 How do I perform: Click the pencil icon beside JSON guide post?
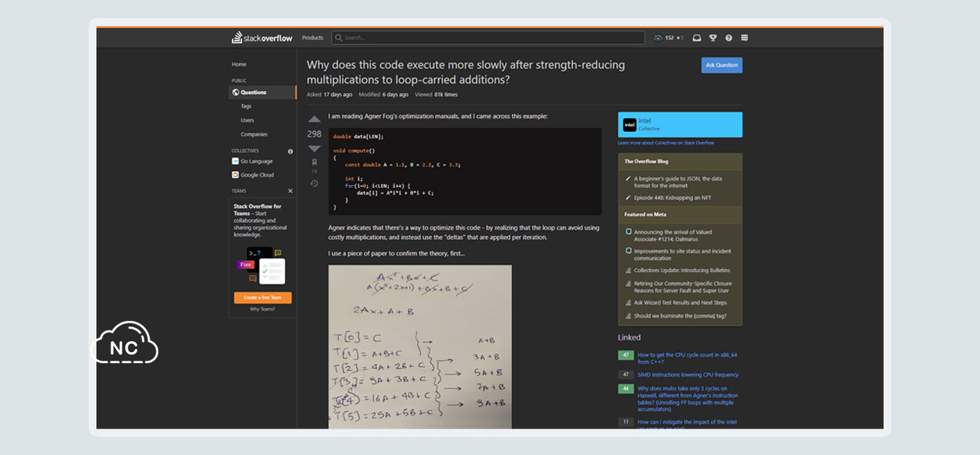tap(628, 179)
